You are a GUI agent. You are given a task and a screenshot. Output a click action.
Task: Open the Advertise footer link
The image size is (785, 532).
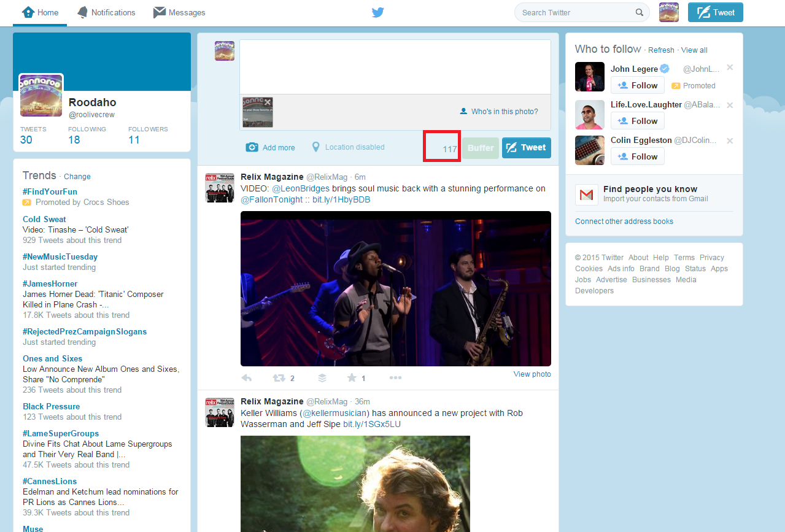(611, 280)
